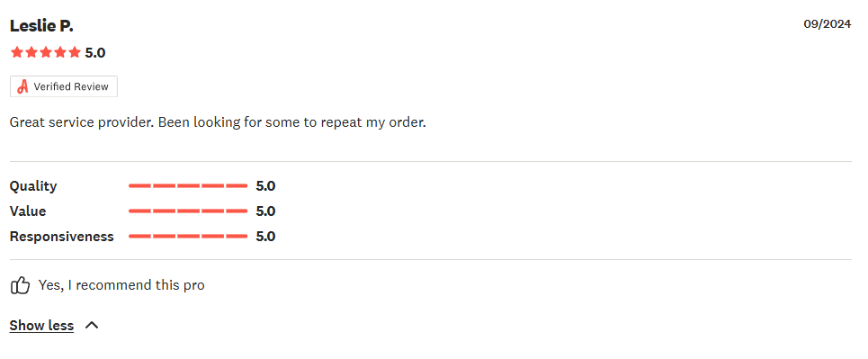Click the first red rating star
Image resolution: width=868 pixels, height=359 pixels.
pyautogui.click(x=16, y=52)
